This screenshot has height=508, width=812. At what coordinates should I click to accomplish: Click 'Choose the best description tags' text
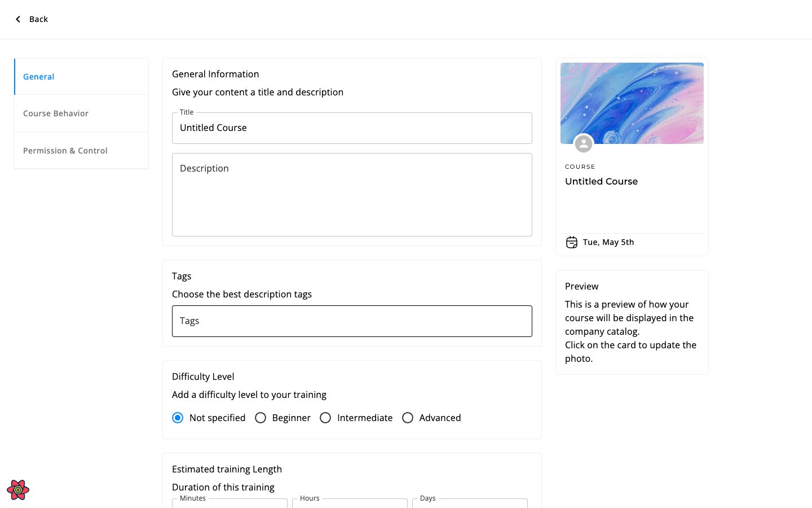242,294
